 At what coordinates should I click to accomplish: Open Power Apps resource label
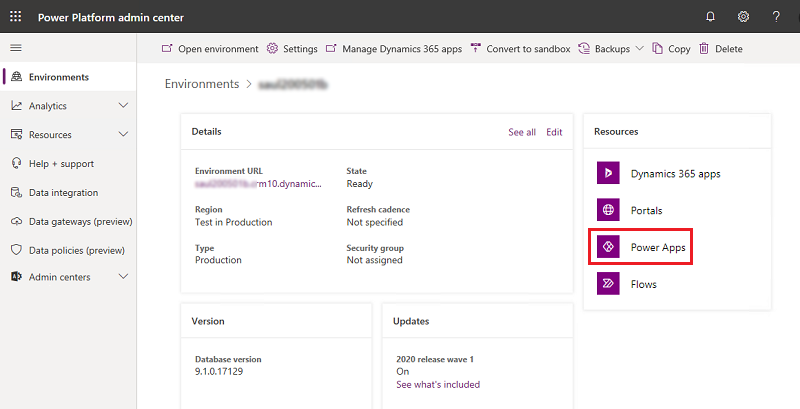click(x=658, y=247)
